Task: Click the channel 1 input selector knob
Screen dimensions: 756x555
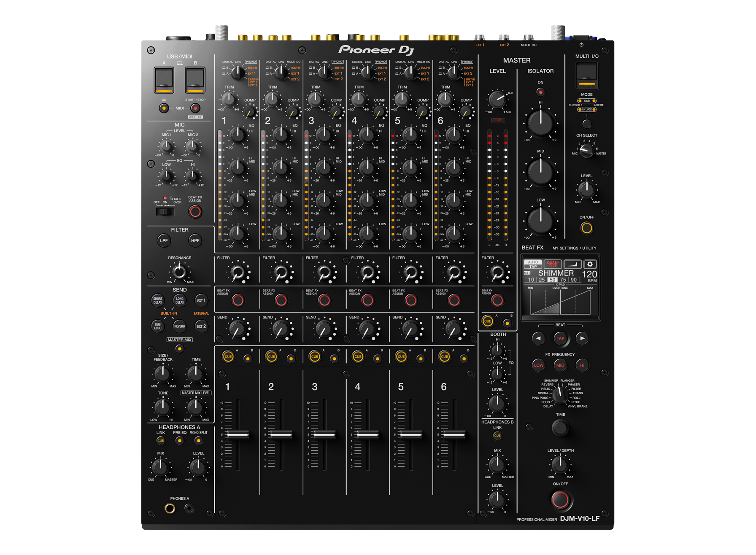Action: click(238, 73)
